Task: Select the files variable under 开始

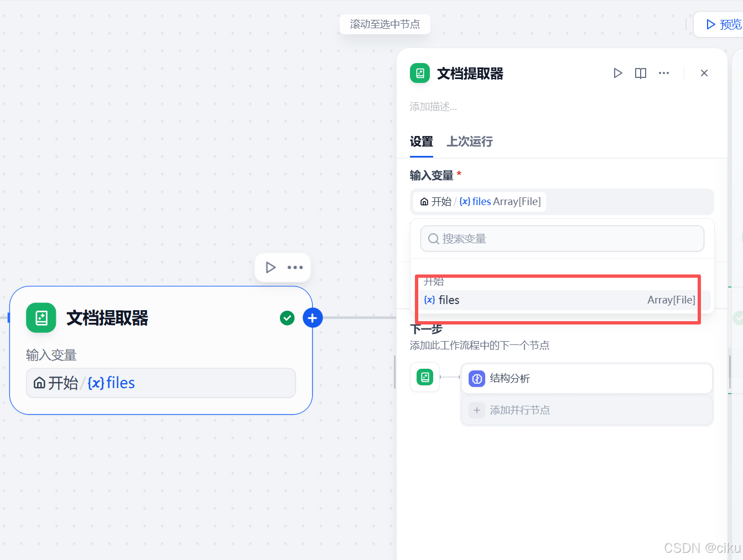Action: click(558, 300)
